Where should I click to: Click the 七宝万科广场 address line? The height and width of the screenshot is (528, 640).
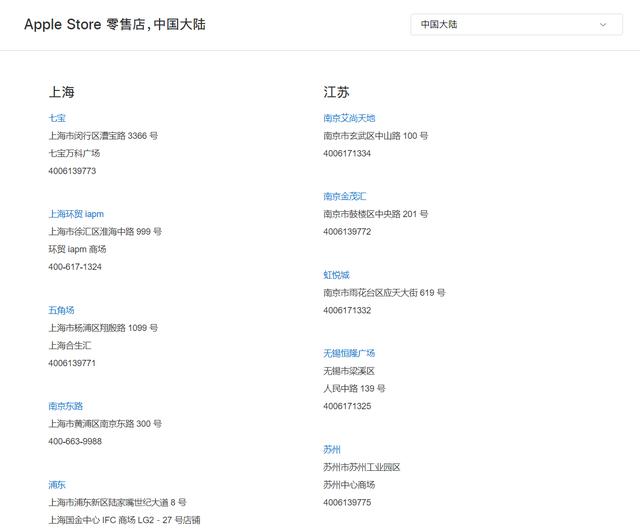tap(74, 153)
